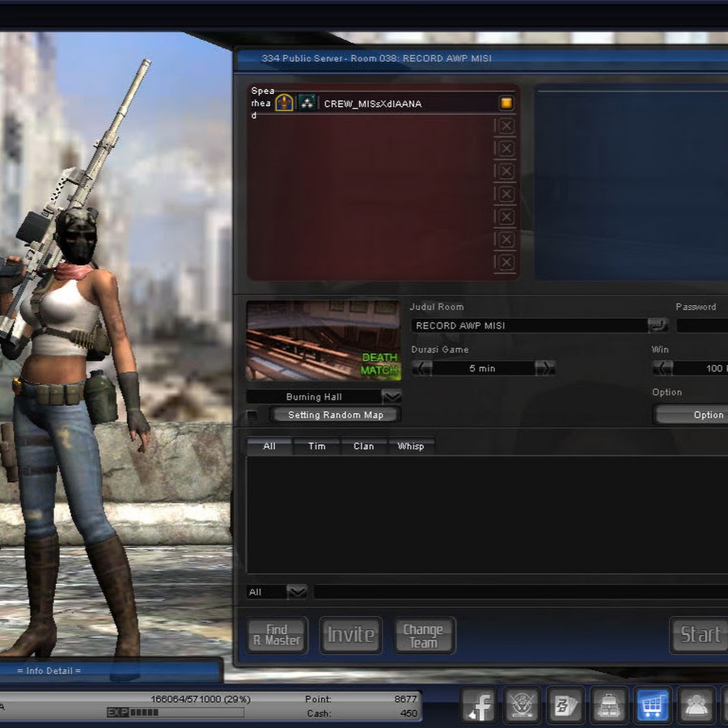Screen dimensions: 728x728
Task: Click the Change Team button
Action: tap(425, 635)
